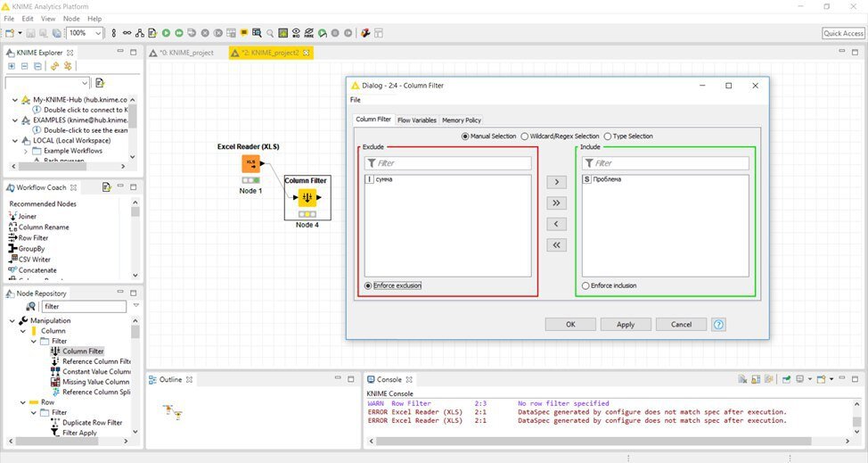This screenshot has width=868, height=463.
Task: Click the blue help question-mark button in dialog
Action: click(718, 325)
